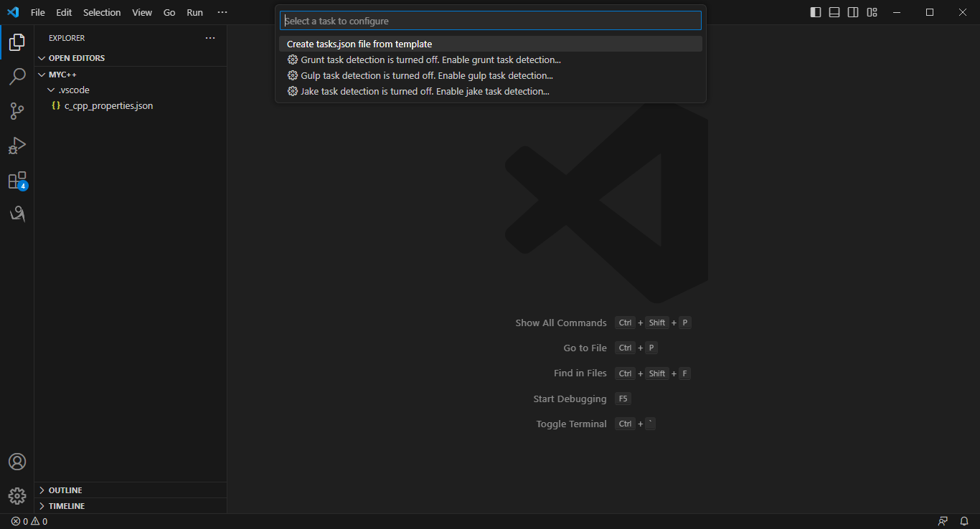Focus the 'Select a task to configure' input
The image size is (980, 529).
491,21
